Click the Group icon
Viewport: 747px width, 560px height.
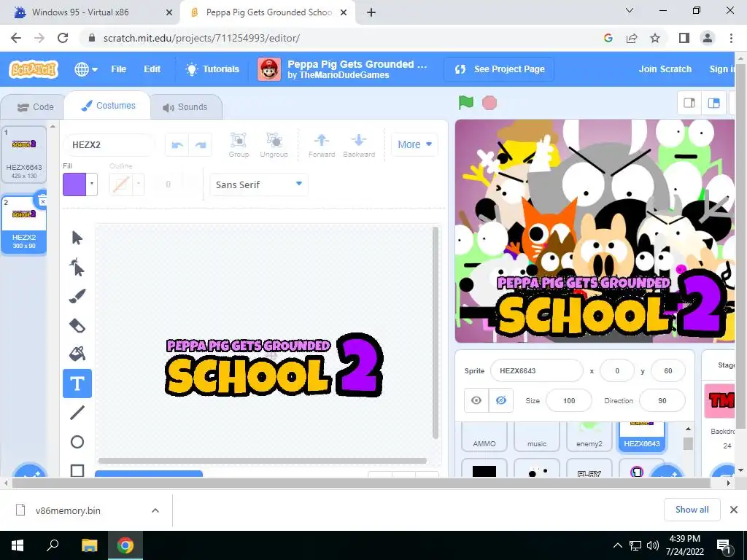click(239, 145)
